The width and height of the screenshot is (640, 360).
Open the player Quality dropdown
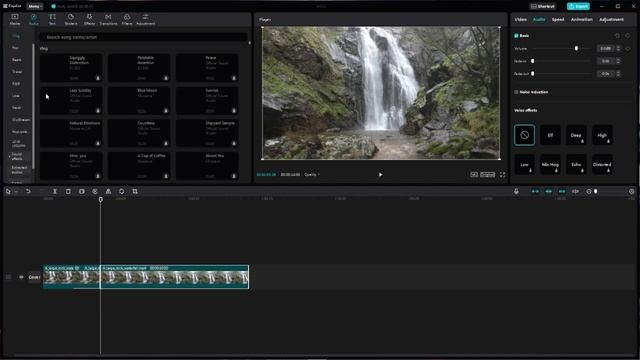(312, 175)
